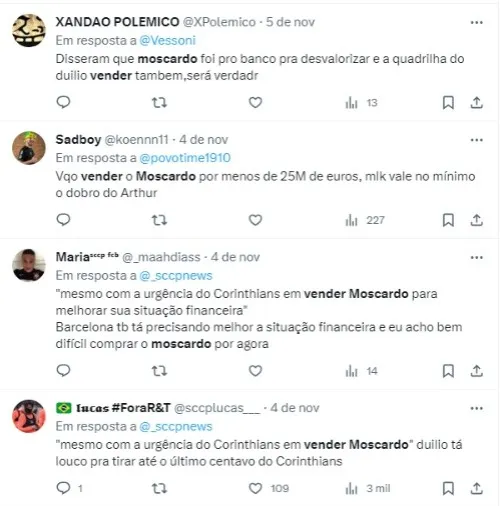Open the @Vessoni profile link

[167, 41]
